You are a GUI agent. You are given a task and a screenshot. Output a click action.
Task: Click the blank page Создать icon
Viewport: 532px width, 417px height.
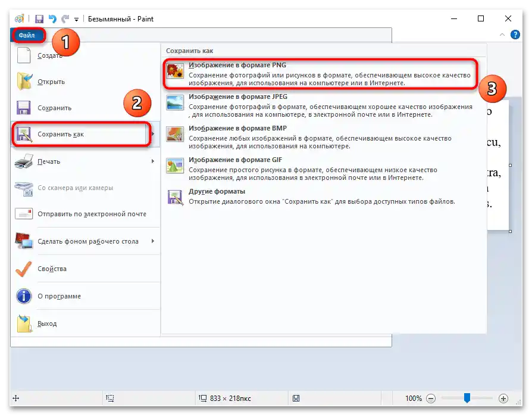(x=24, y=55)
